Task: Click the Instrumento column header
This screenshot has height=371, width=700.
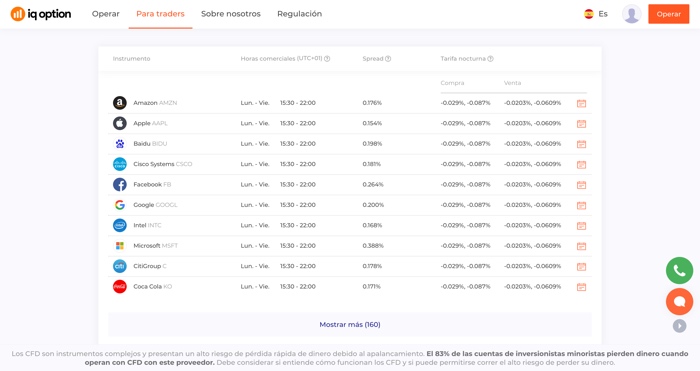Action: (x=131, y=59)
